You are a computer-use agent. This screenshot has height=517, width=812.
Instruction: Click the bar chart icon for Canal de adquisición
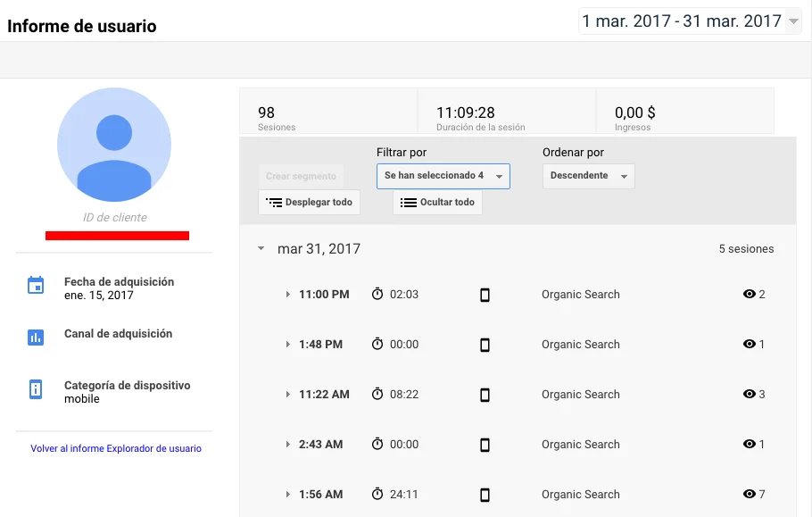pos(36,338)
